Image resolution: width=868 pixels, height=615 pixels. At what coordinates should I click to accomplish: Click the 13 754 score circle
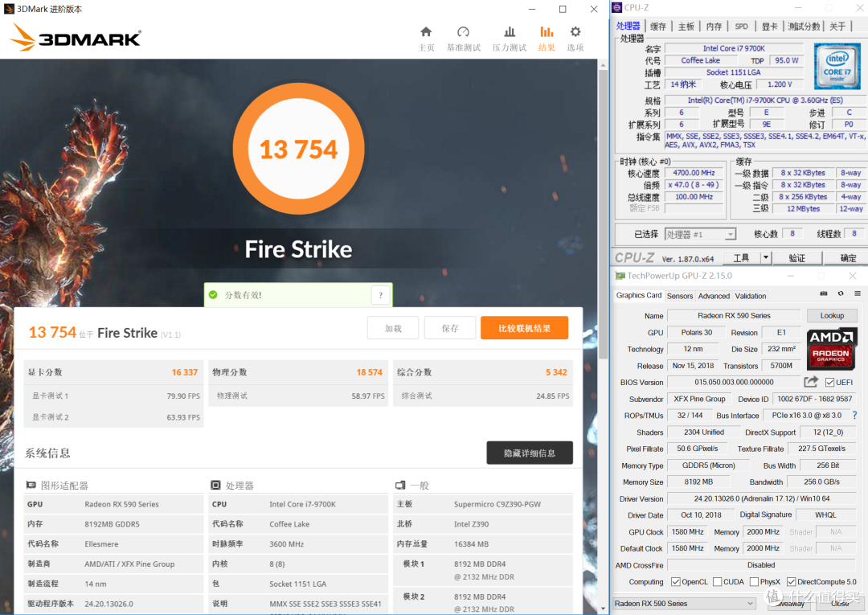(x=299, y=149)
